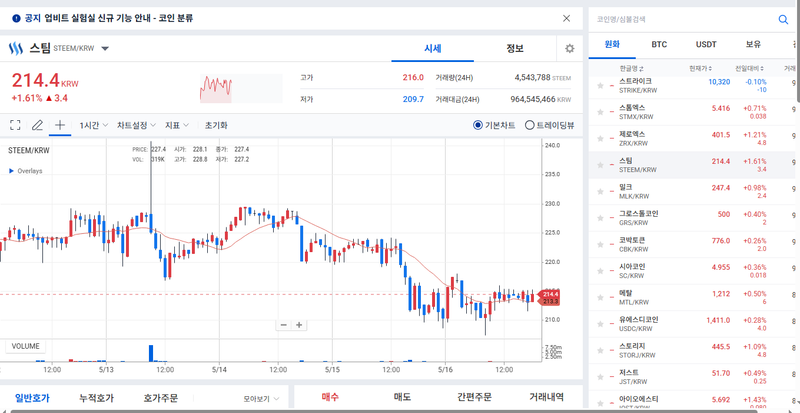This screenshot has height=413, width=800.
Task: Open the 스토리지 STORJ/KRW row
Action: tap(691, 351)
